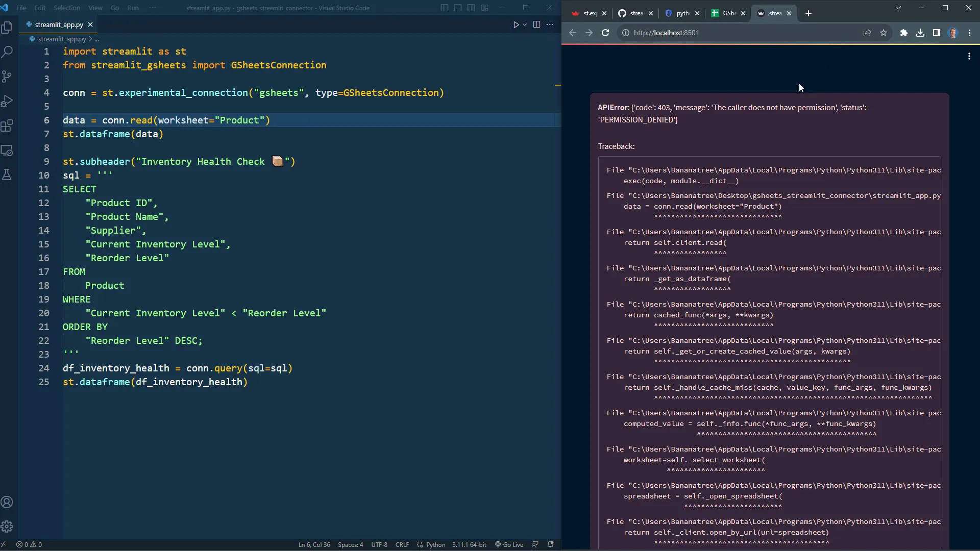Toggle the primary sidebar layout button
The image size is (980, 551).
coord(445,8)
